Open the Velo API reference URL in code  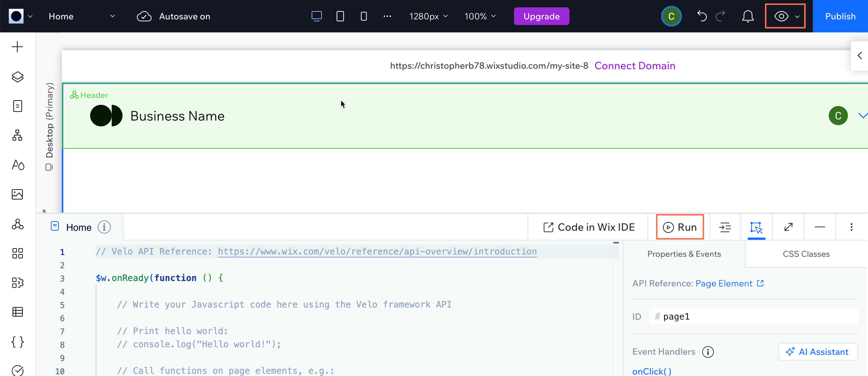377,252
